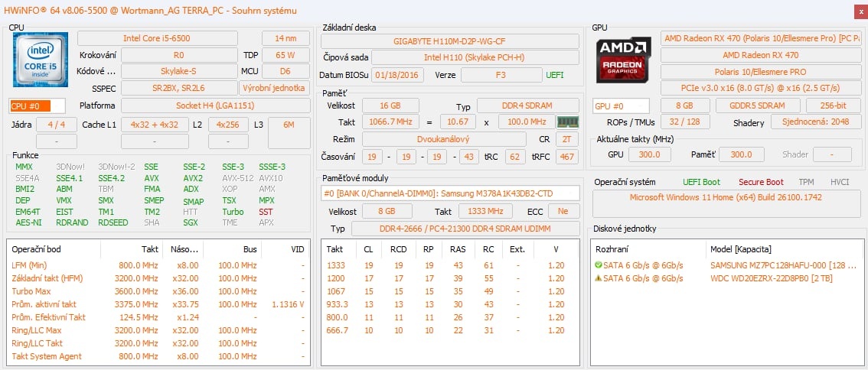Click the green memory module icon
The image size is (868, 370).
(567, 122)
